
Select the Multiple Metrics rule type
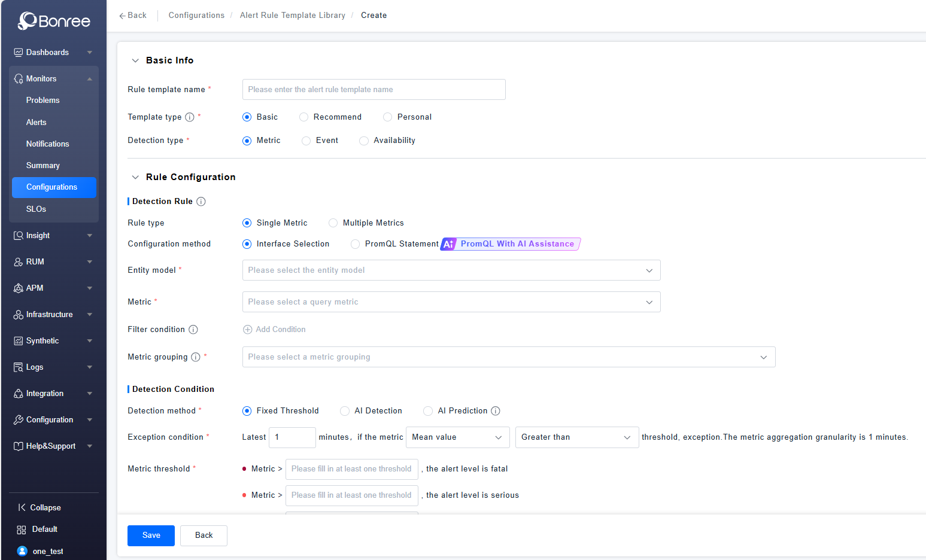click(333, 223)
